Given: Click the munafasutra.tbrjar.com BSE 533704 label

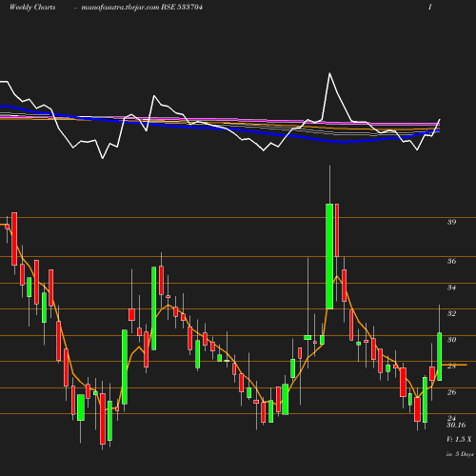Looking at the screenshot, I should (x=142, y=8).
